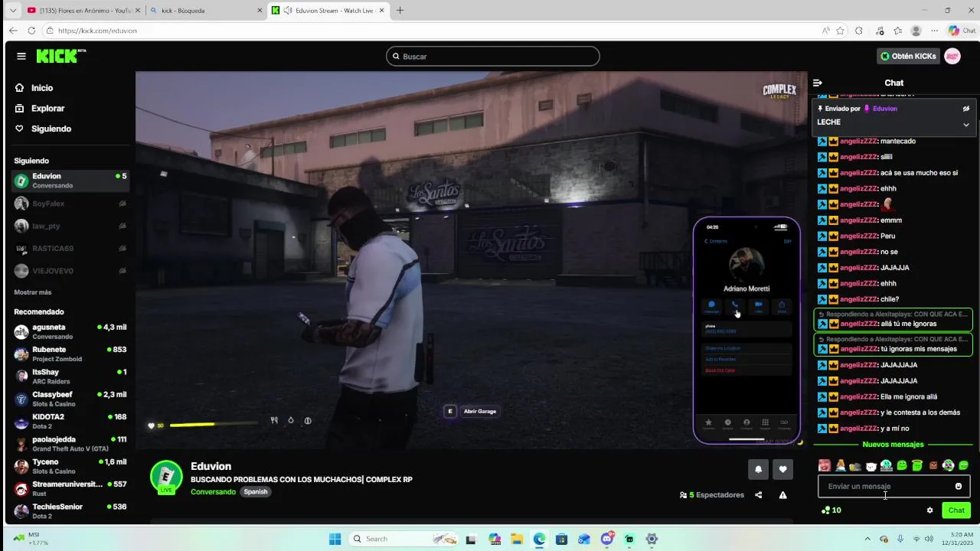Open recommended channel KIDOTA2
980x551 pixels.
click(x=70, y=421)
